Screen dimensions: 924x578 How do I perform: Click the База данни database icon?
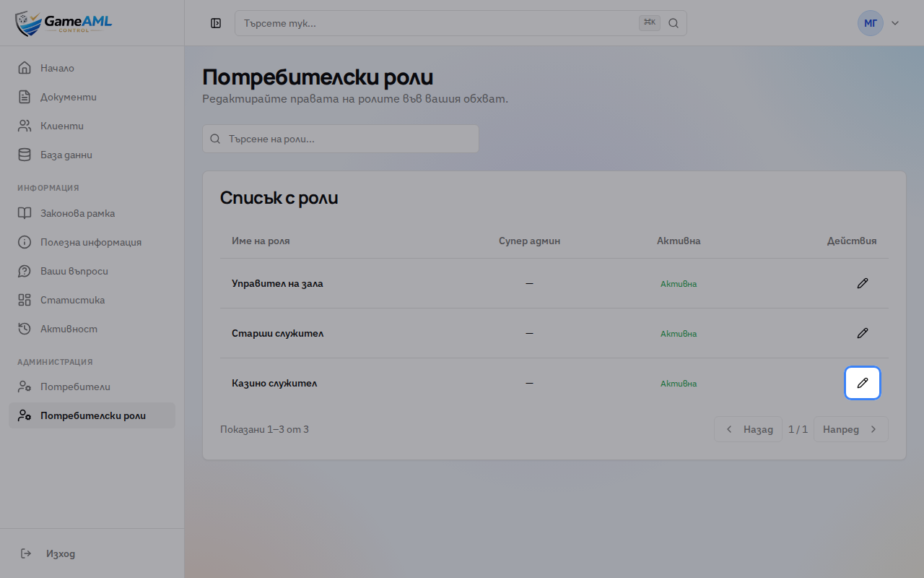[x=25, y=155]
